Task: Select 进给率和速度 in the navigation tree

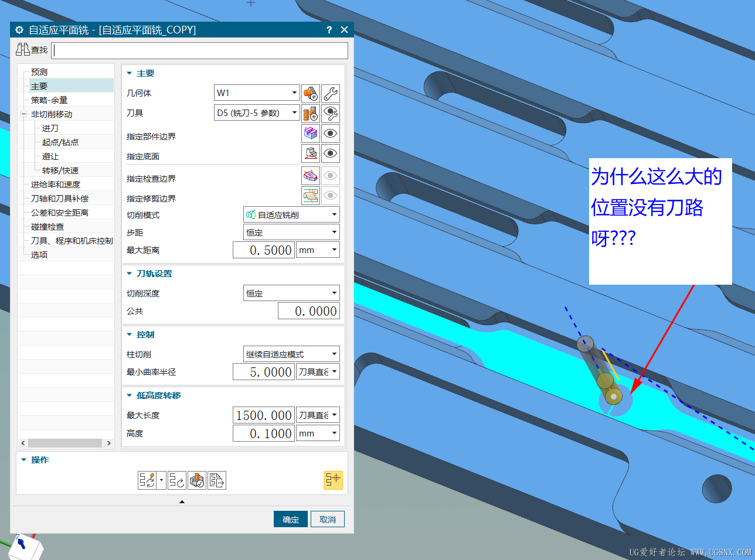Action: [x=56, y=185]
